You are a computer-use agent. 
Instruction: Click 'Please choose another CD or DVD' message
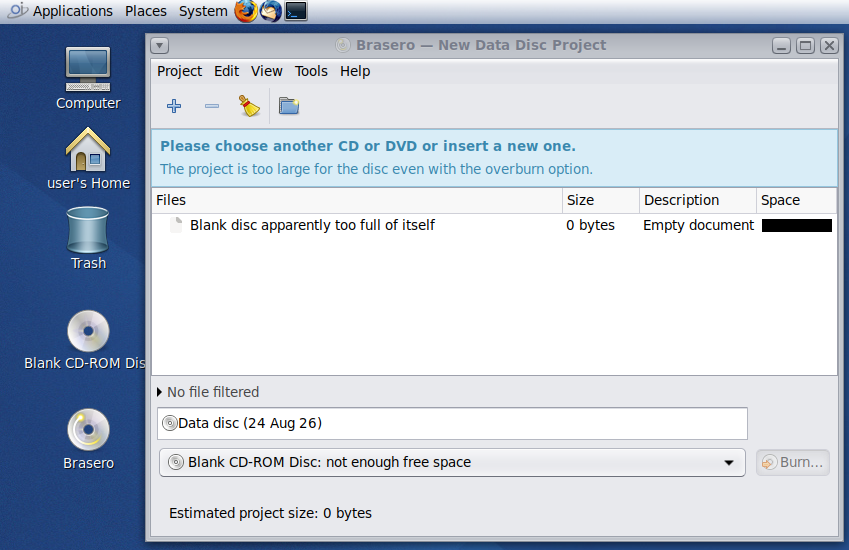[x=368, y=146]
